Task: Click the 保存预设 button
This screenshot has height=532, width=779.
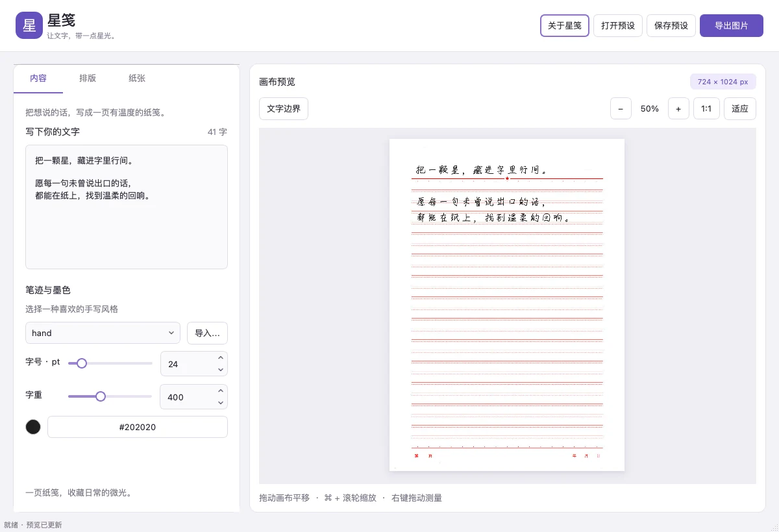Action: point(671,26)
